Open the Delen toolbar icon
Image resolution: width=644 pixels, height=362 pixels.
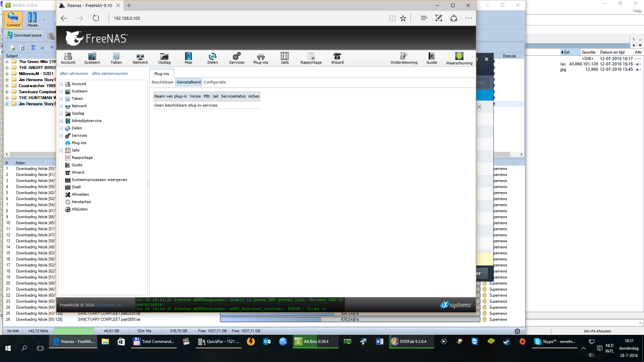point(212,58)
